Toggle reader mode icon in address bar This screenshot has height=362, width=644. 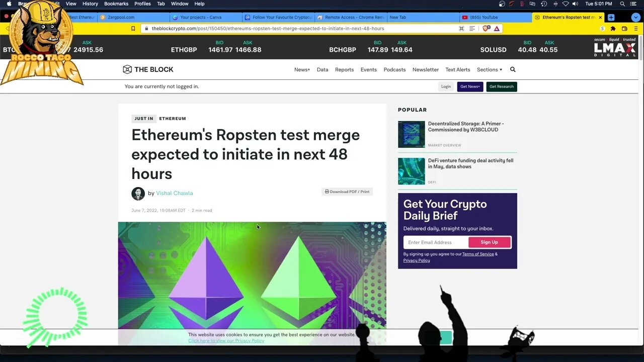pos(472,29)
